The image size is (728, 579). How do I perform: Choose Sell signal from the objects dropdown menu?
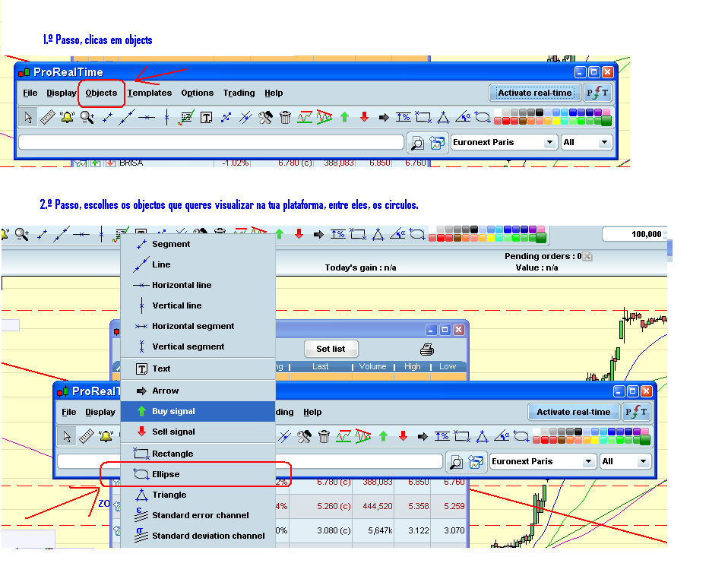click(x=198, y=432)
